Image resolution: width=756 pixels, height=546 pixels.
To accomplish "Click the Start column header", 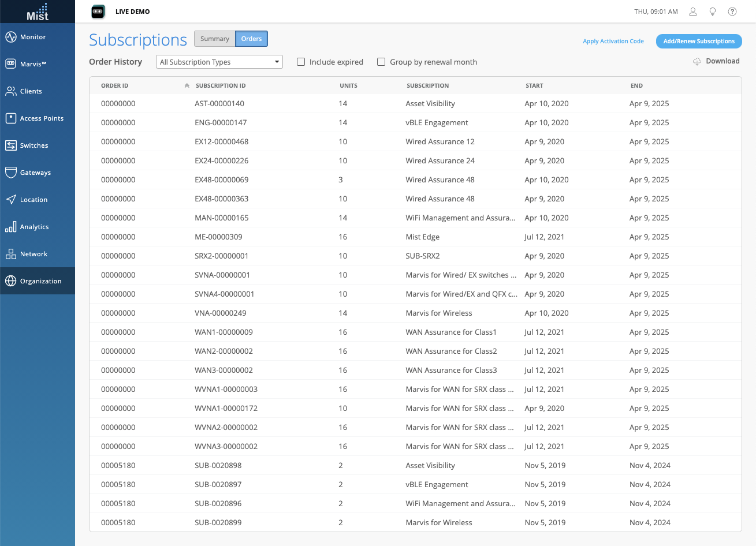I will pyautogui.click(x=534, y=85).
